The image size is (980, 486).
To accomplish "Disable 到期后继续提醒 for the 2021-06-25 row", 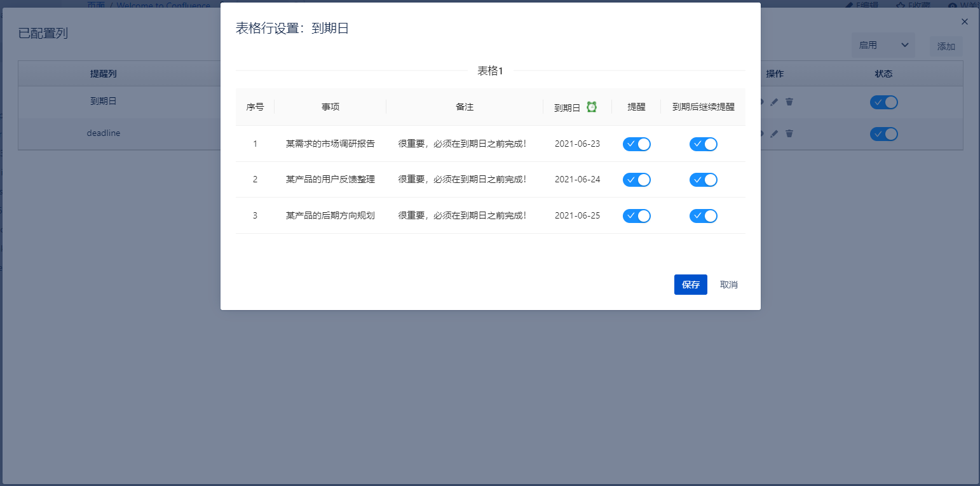I will point(703,216).
